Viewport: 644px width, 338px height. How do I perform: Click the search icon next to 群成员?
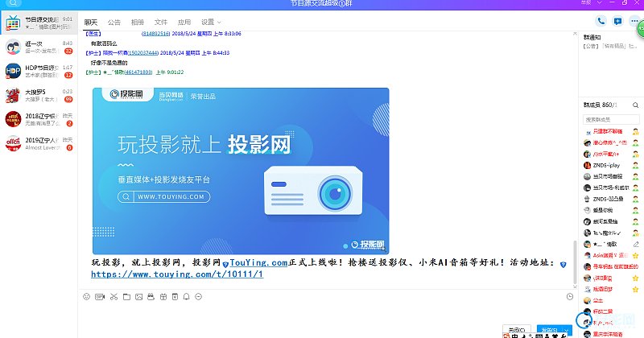click(x=635, y=105)
